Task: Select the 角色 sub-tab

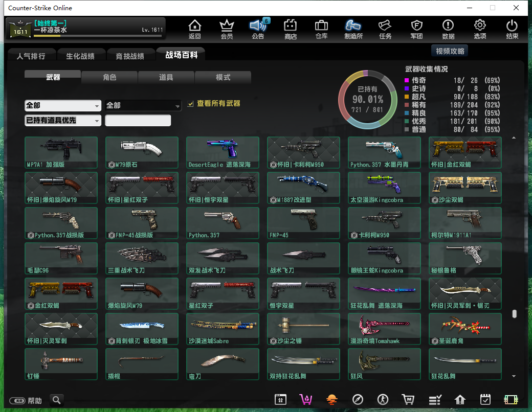Action: click(109, 77)
